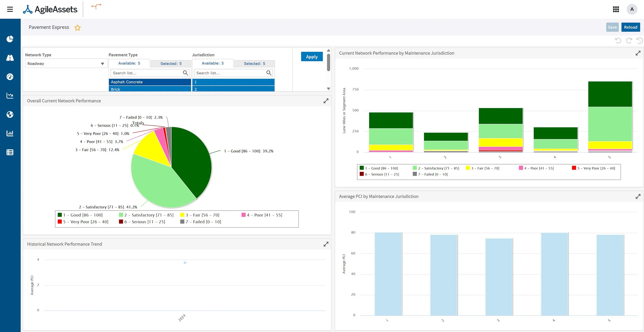Toggle pie legend 5 - Very Poor swatch
The width and height of the screenshot is (644, 332).
coord(60,222)
